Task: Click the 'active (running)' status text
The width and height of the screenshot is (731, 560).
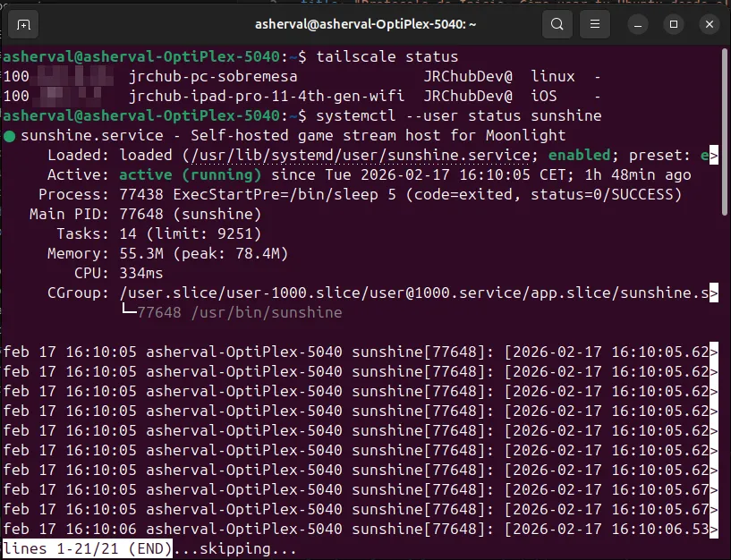Action: (x=191, y=174)
